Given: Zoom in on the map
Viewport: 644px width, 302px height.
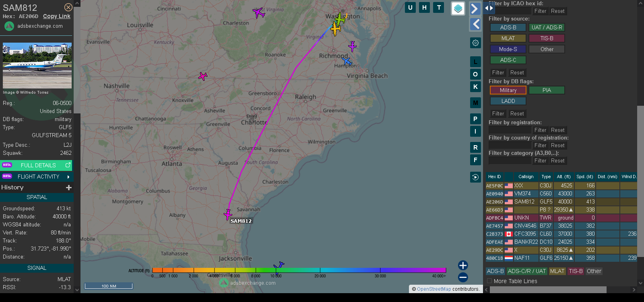Looking at the screenshot, I should point(463,265).
